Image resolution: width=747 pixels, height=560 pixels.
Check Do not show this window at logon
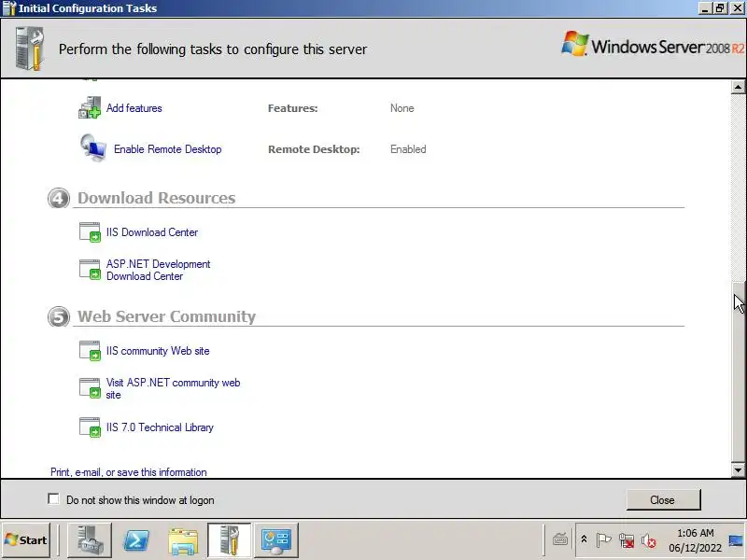pyautogui.click(x=54, y=499)
